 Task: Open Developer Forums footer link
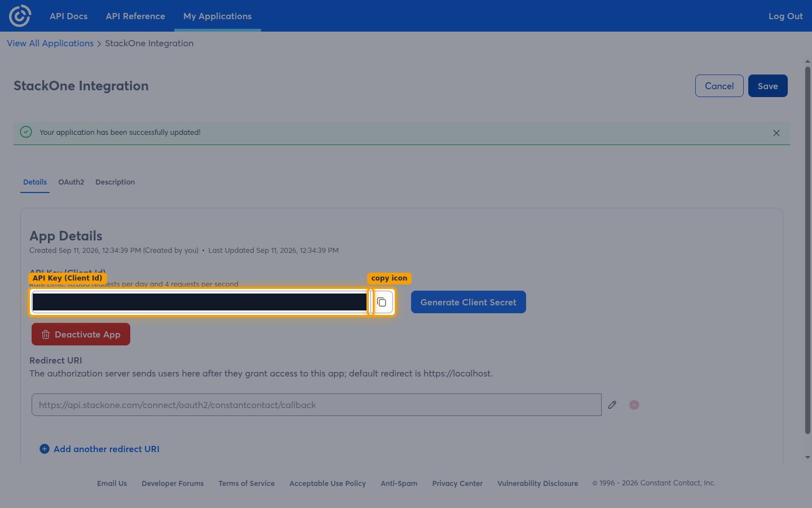coord(173,483)
